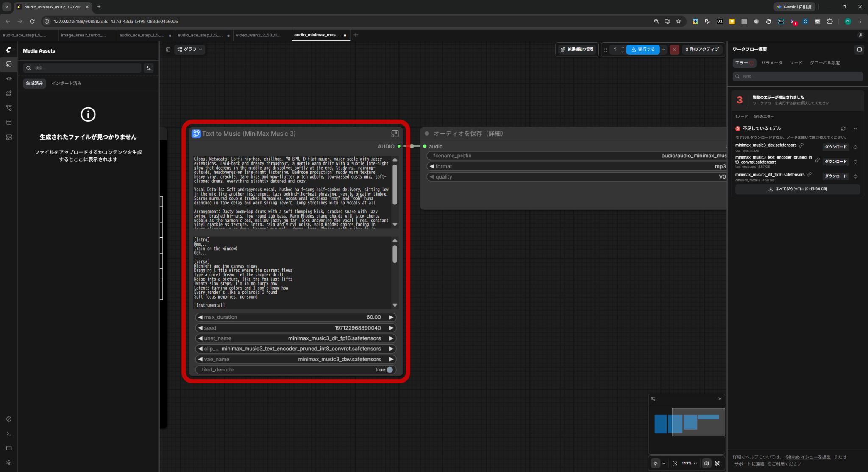Open the keyboard shortcuts icon
This screenshot has width=868, height=472.
tap(9, 448)
